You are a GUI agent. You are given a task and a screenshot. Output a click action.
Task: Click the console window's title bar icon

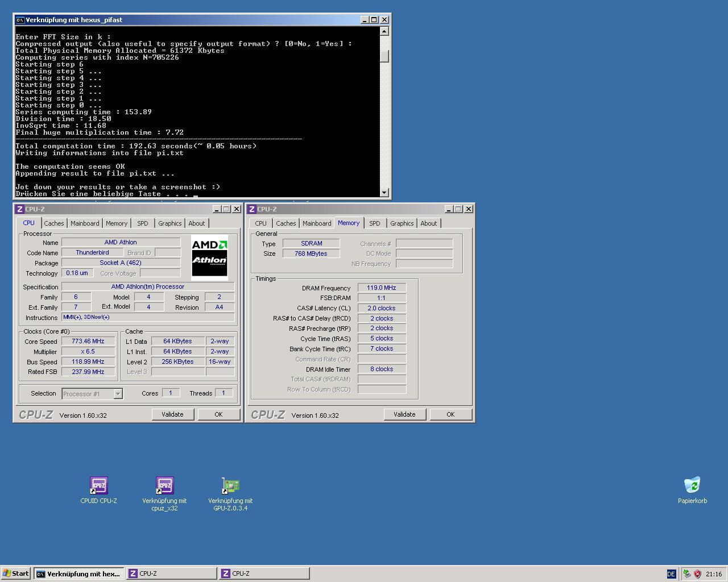tap(20, 19)
